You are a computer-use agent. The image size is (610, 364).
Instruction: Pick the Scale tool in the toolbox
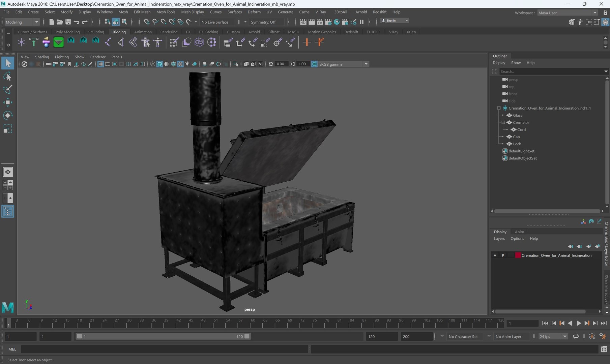point(8,129)
